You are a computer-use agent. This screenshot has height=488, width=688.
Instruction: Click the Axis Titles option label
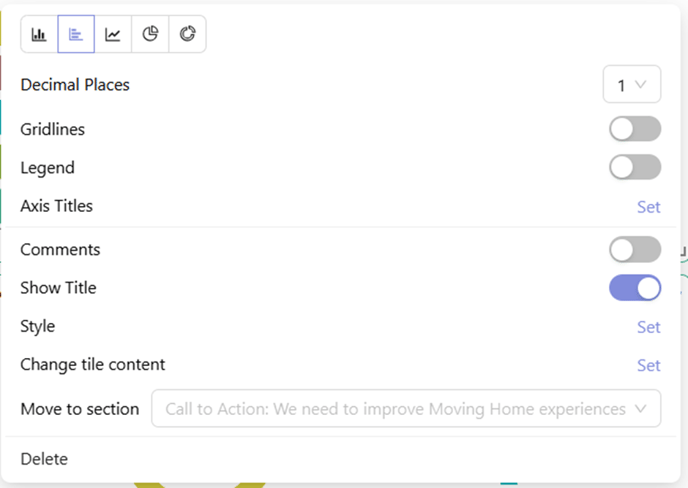[x=57, y=206]
